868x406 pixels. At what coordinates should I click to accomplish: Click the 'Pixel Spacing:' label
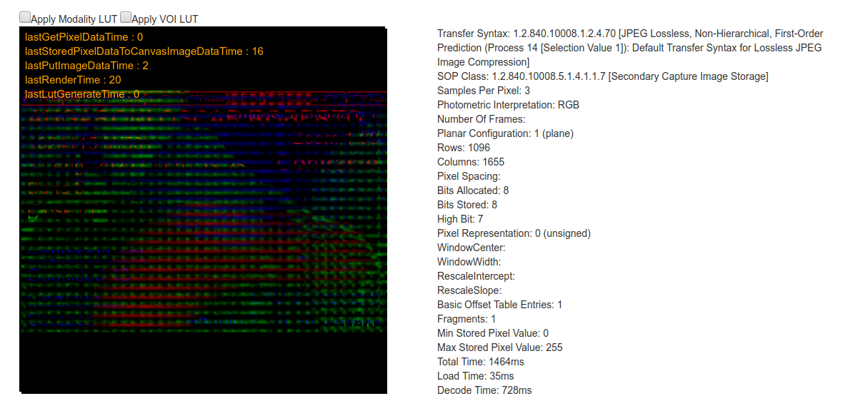469,176
